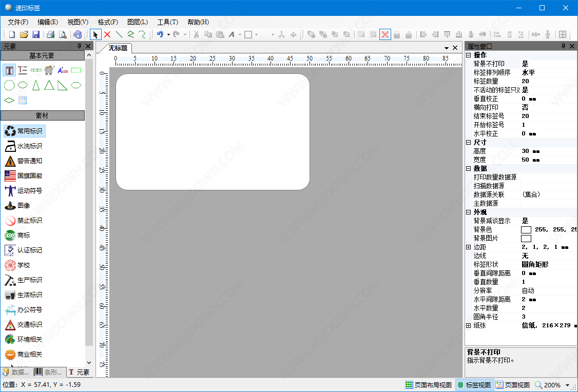Viewport: 578px width, 392px height.
Task: Click the 背景色 white color swatch
Action: [526, 229]
